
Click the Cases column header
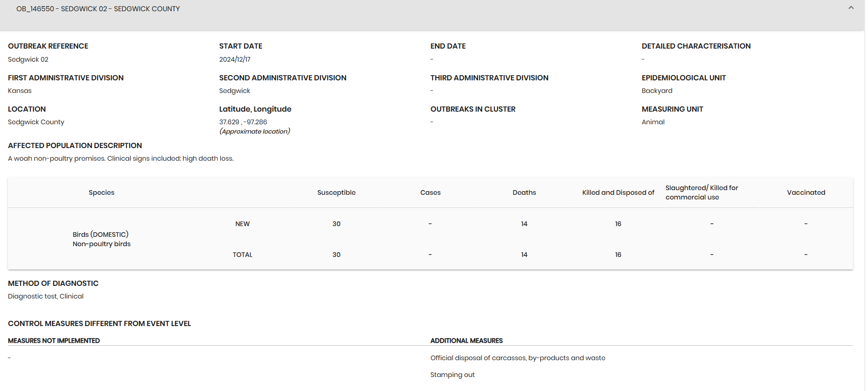tap(430, 192)
